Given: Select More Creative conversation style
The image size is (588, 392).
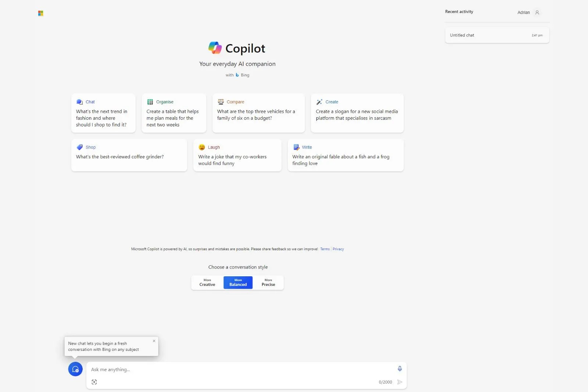Looking at the screenshot, I should point(207,283).
